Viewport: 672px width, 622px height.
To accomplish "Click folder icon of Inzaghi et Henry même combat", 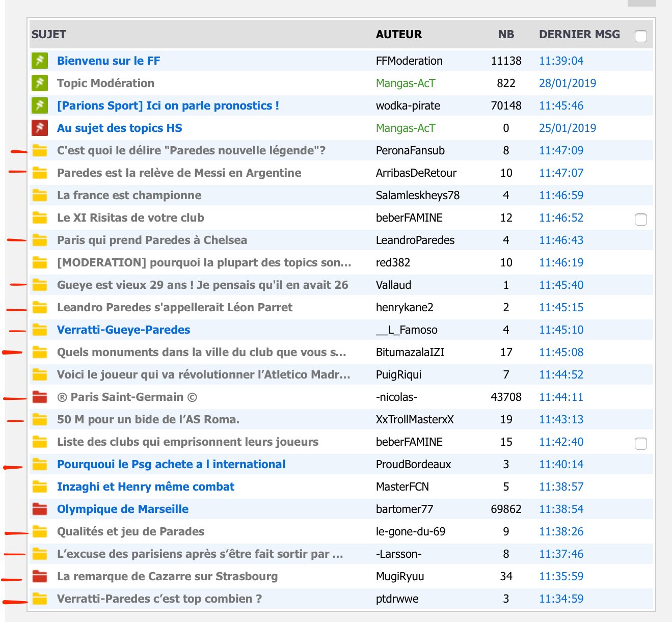I will click(40, 486).
